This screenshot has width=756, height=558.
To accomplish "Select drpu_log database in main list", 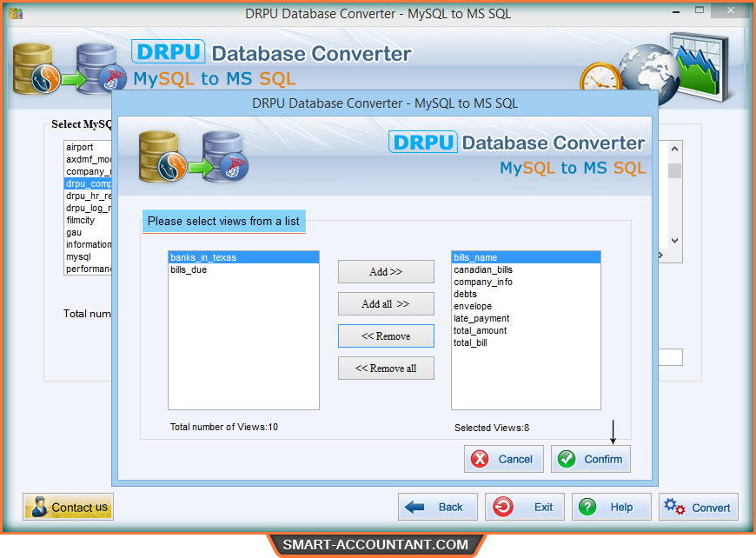I will pos(88,208).
